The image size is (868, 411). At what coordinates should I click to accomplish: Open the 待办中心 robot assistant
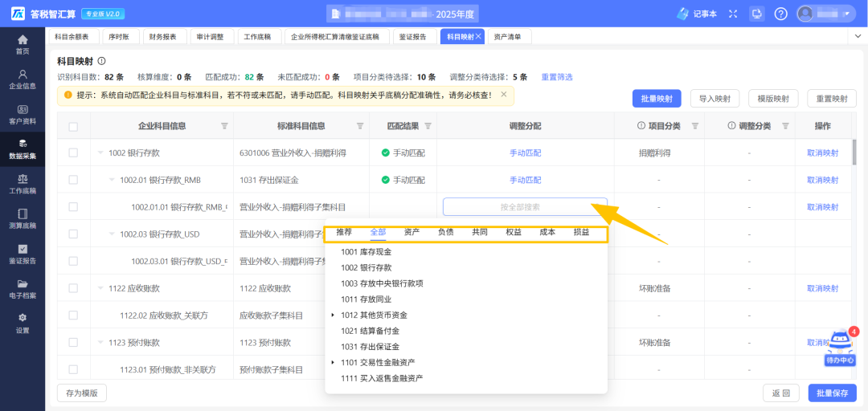pyautogui.click(x=840, y=348)
